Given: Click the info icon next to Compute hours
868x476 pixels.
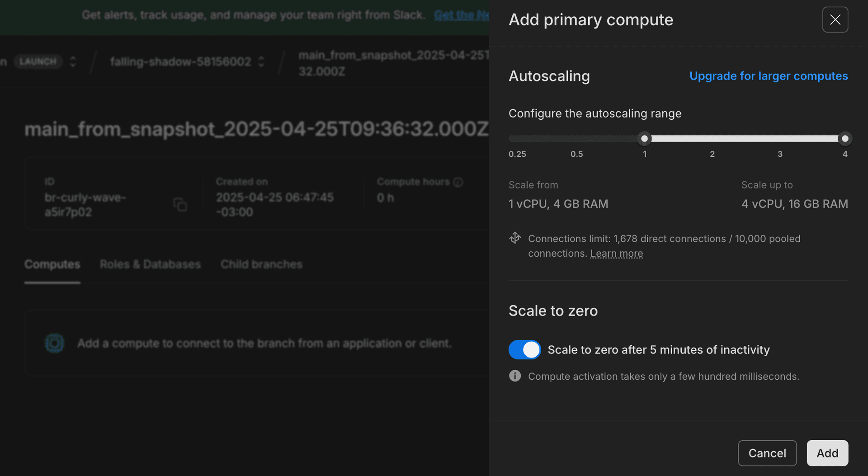Looking at the screenshot, I should [458, 182].
